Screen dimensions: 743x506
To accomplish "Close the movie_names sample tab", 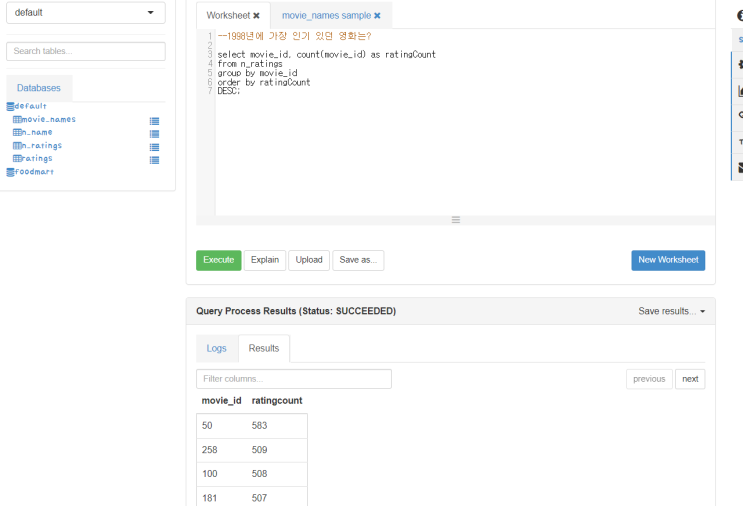I will [x=377, y=16].
